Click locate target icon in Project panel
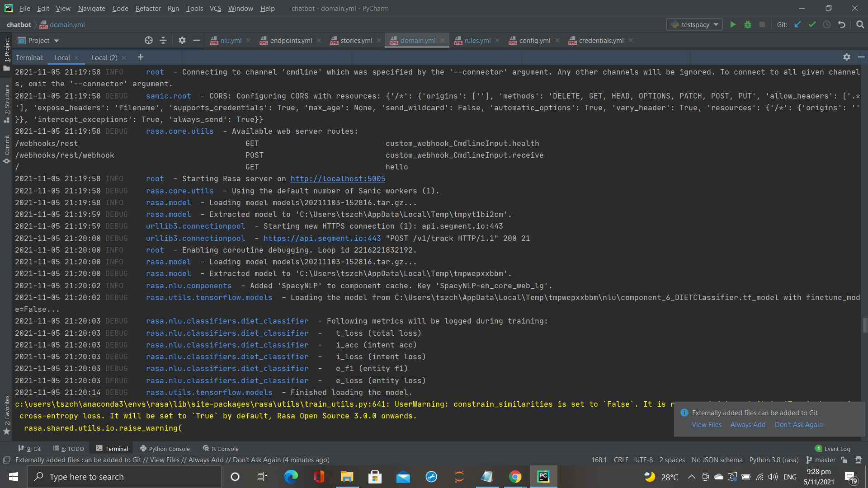868x488 pixels. tap(149, 40)
